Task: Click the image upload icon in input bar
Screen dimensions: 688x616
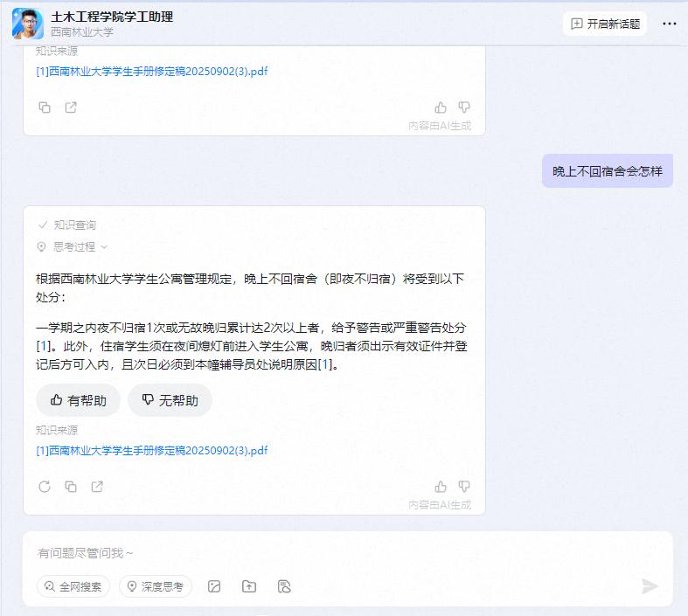Action: click(x=214, y=586)
